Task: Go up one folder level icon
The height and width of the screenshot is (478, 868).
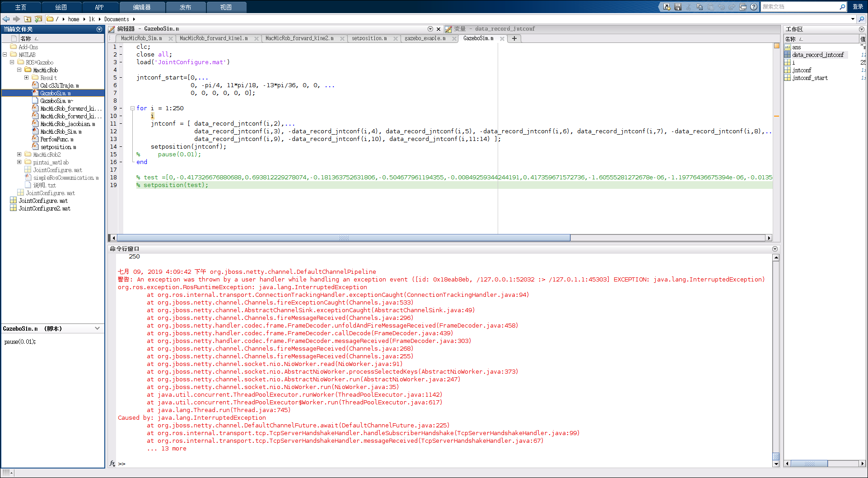Action: pos(28,19)
